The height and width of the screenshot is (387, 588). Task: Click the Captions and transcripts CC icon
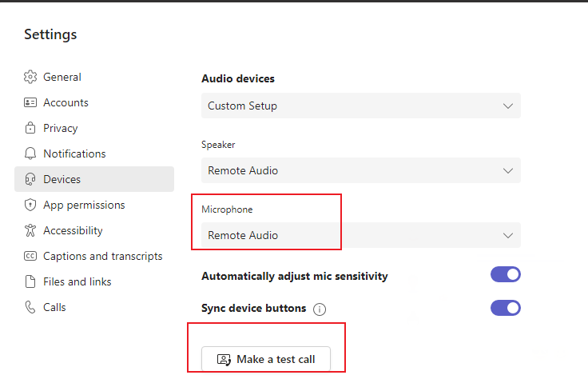[x=30, y=256]
